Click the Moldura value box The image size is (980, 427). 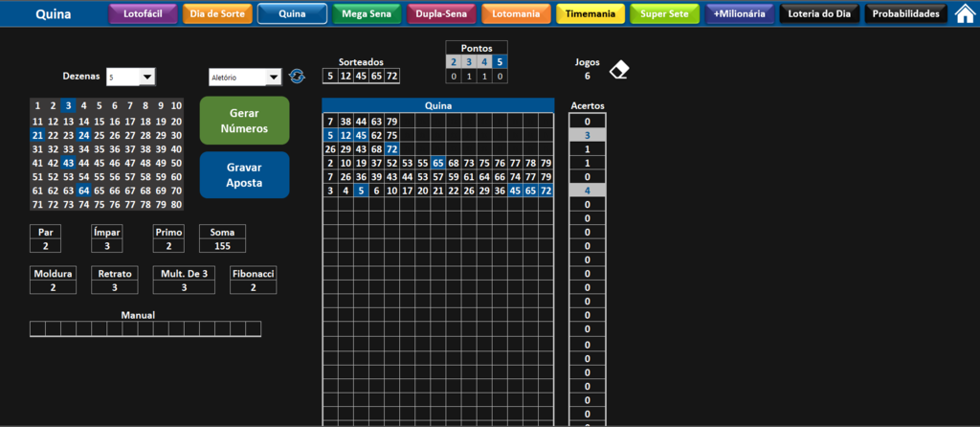pos(54,287)
